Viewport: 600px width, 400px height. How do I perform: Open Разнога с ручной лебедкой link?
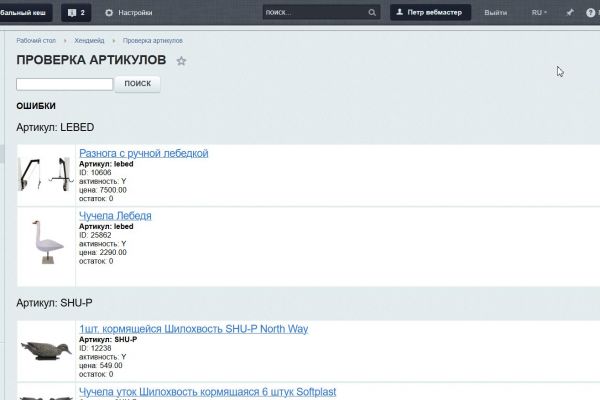pos(143,153)
